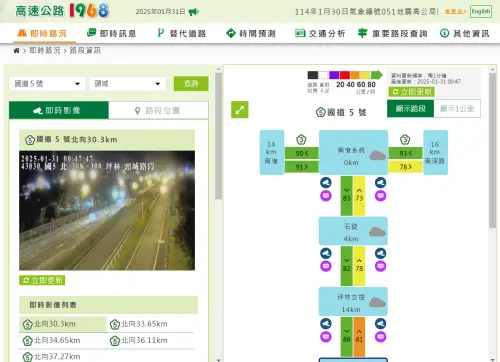Click northbound speed 73 yellow segment
Screen dimensions: 500x362
point(359,196)
